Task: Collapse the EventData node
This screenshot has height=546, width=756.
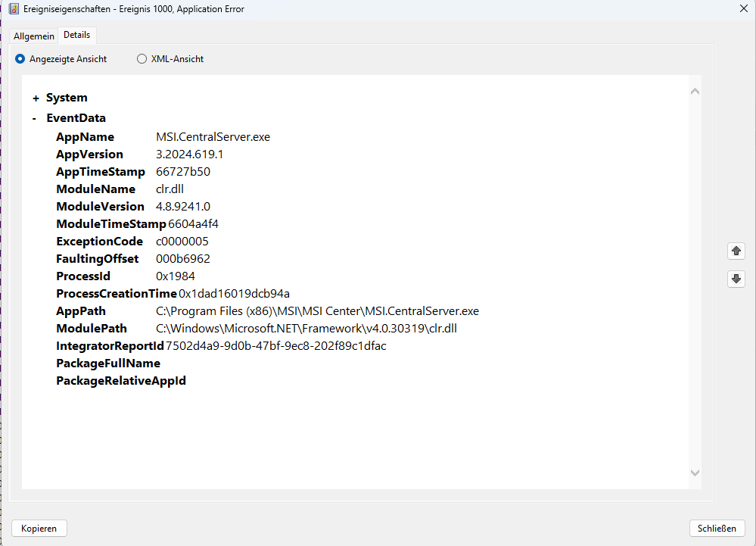Action: pos(34,118)
